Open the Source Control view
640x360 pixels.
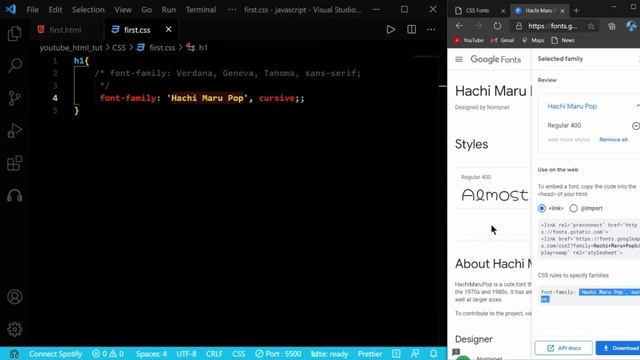pos(15,98)
